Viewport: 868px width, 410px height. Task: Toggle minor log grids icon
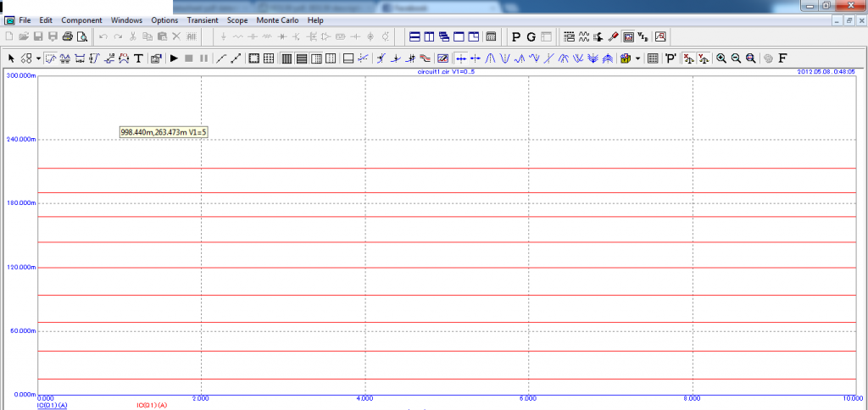coord(317,58)
